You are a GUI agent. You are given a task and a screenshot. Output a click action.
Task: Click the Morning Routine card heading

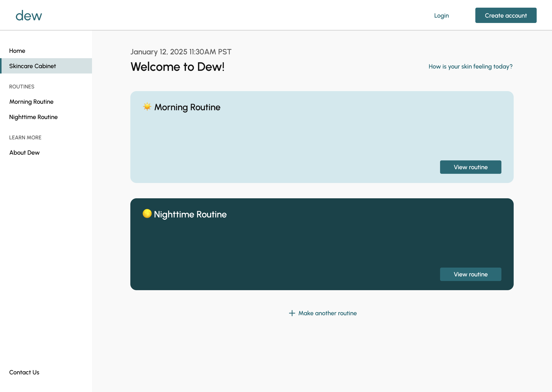(x=187, y=107)
